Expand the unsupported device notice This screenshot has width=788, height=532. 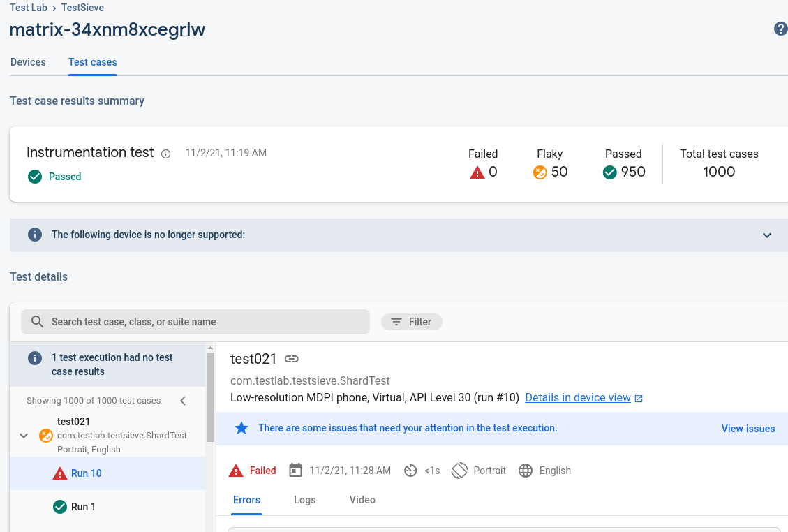(x=767, y=235)
